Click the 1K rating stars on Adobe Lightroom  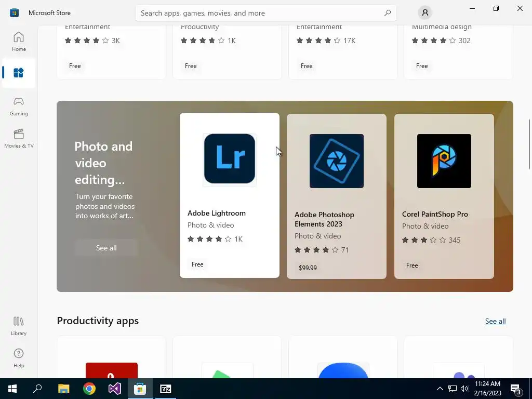point(215,239)
